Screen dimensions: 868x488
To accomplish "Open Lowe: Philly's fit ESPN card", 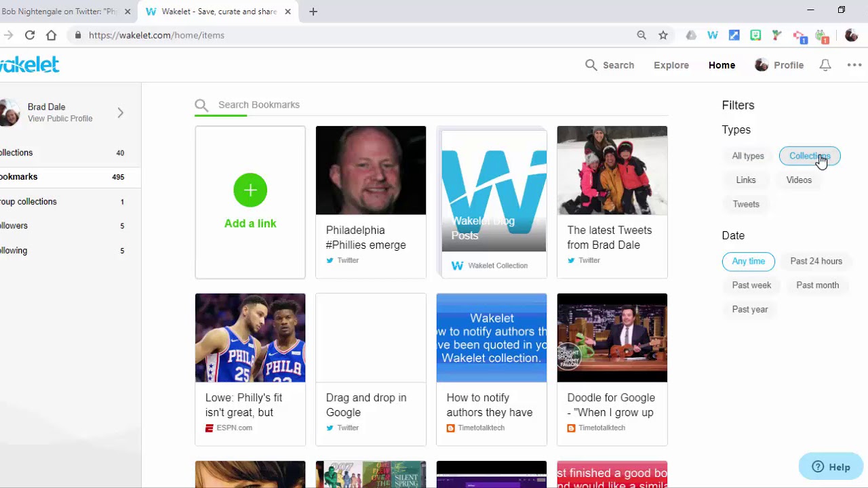I will pyautogui.click(x=250, y=369).
